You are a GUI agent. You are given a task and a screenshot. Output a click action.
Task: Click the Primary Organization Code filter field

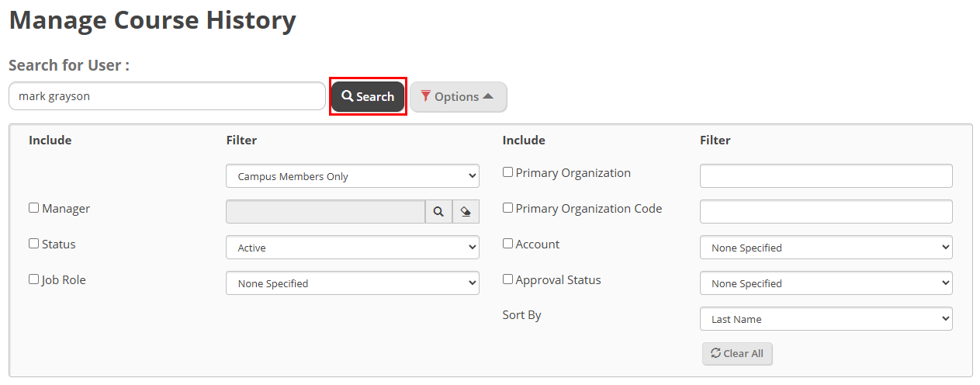(826, 212)
